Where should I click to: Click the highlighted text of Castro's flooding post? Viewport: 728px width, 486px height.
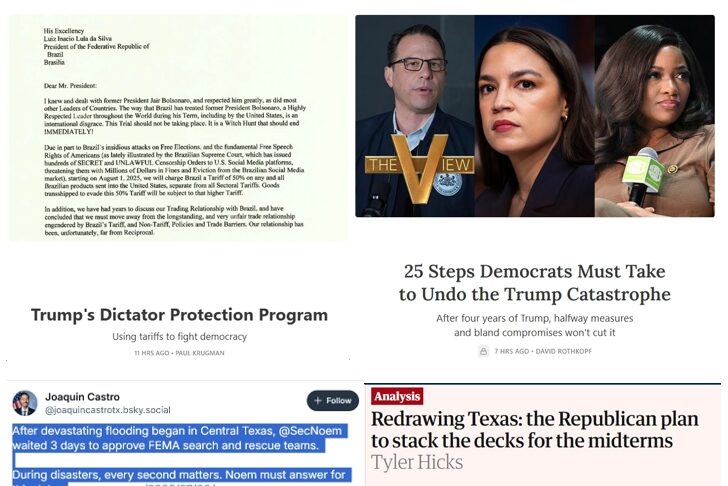coord(181,454)
